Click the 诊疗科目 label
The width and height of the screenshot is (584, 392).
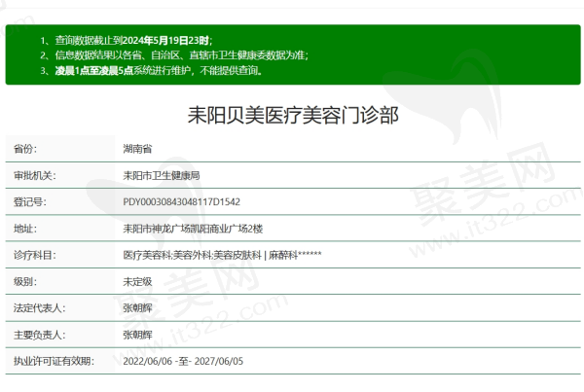[35, 255]
